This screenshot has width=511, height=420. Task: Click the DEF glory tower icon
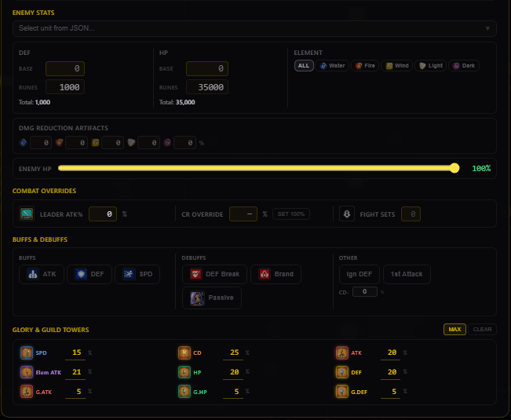(x=342, y=372)
